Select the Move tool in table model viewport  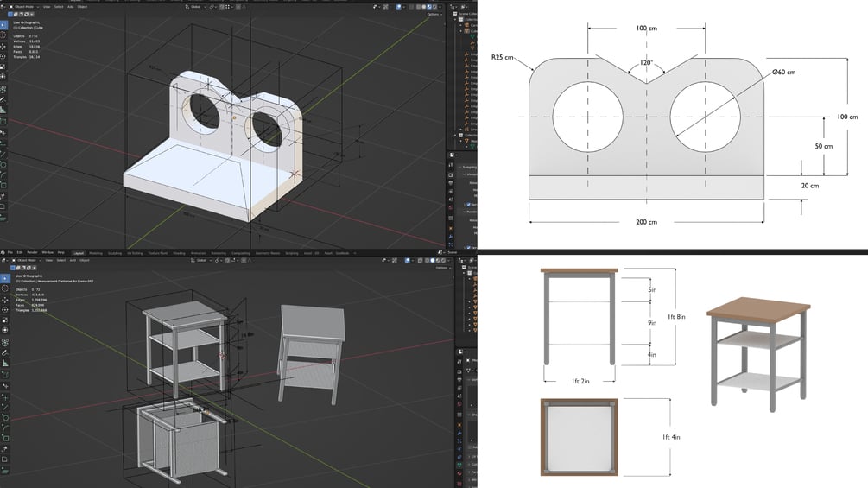[x=5, y=300]
